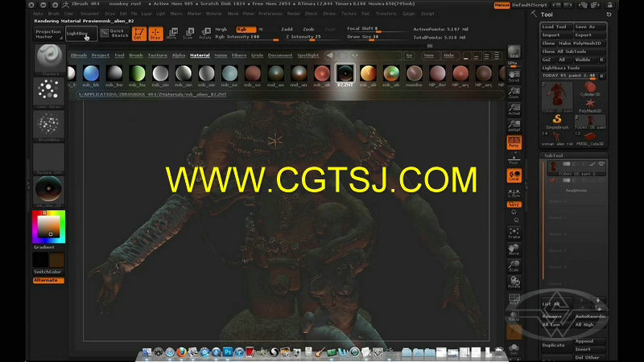Click the PolyF wireframe icon

(x=514, y=299)
